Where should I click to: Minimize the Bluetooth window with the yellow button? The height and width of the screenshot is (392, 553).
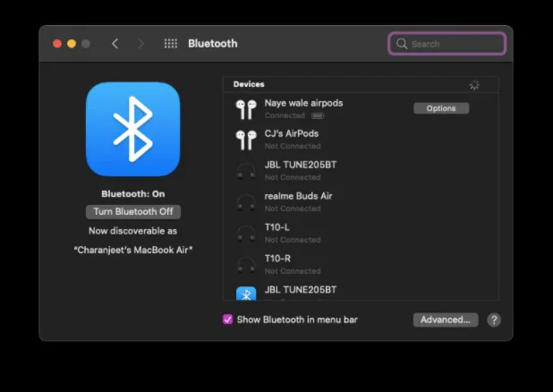[x=72, y=44]
